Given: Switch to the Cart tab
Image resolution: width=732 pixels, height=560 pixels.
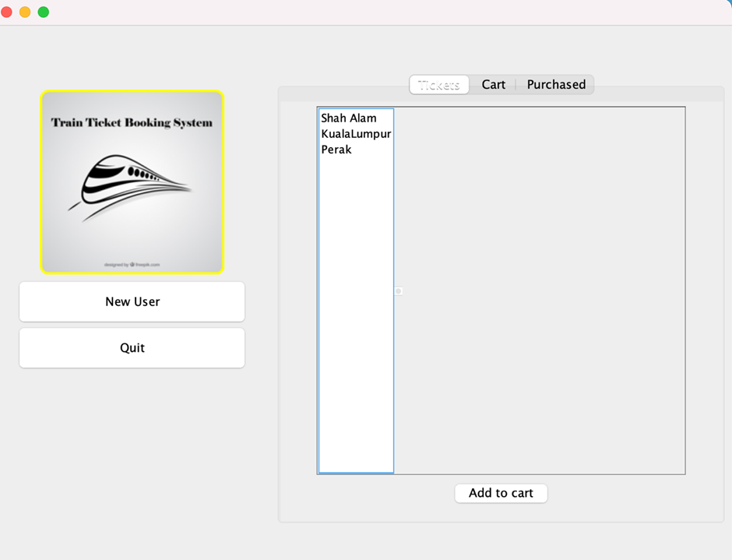Looking at the screenshot, I should (494, 84).
